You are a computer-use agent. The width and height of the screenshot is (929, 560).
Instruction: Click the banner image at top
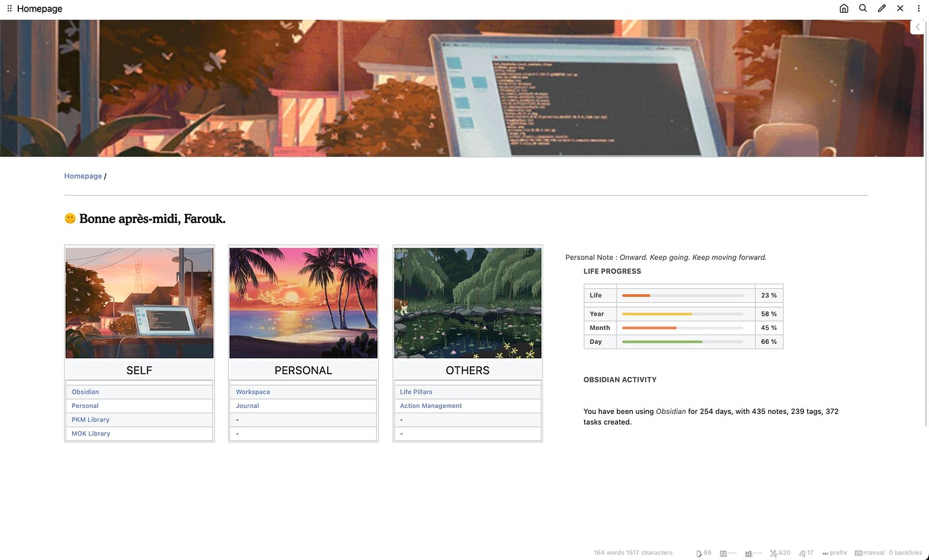coord(462,88)
